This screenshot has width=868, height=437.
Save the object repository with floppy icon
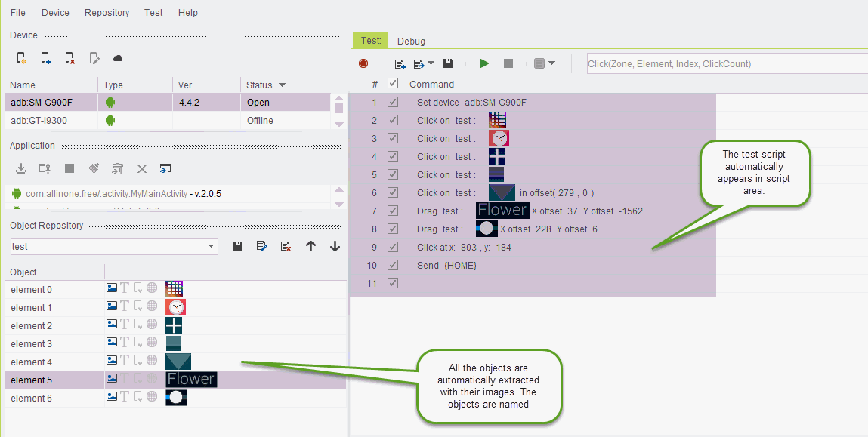click(238, 246)
